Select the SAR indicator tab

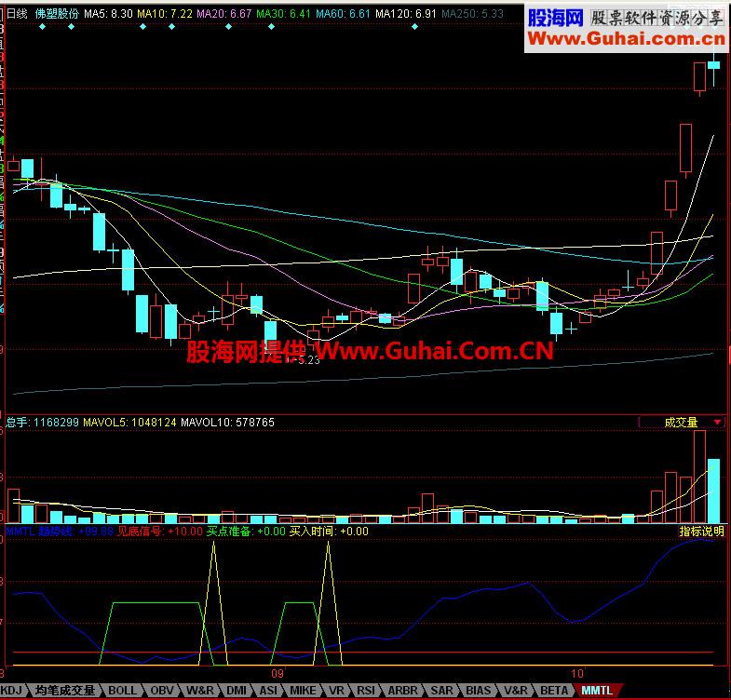441,690
